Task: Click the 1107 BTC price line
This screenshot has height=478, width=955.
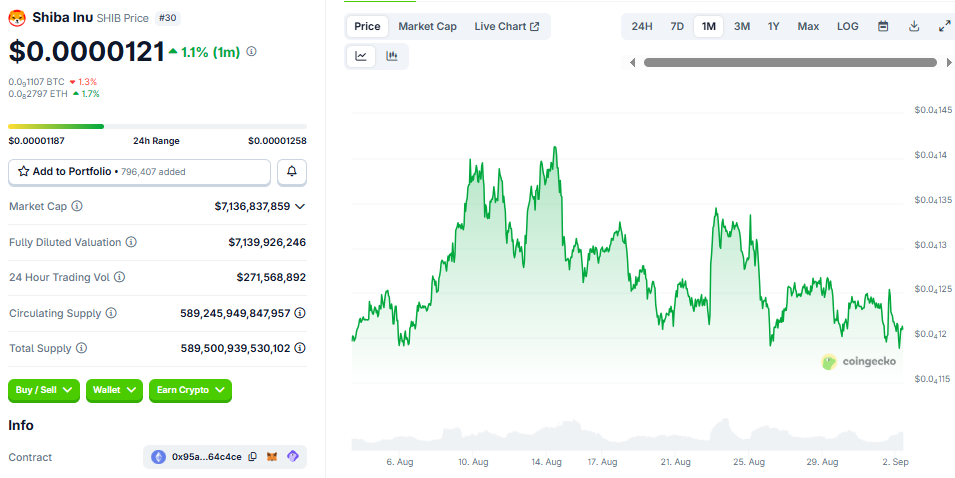Action: click(x=36, y=82)
